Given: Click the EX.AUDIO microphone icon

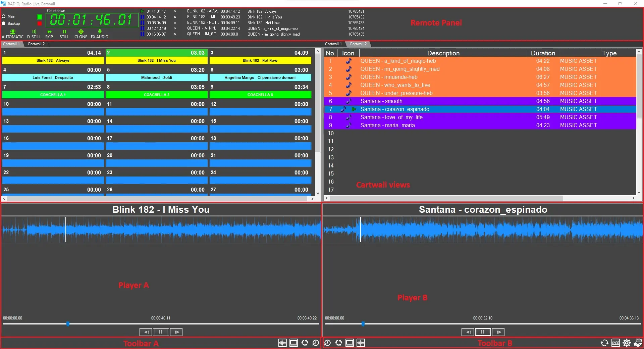Looking at the screenshot, I should [x=100, y=32].
